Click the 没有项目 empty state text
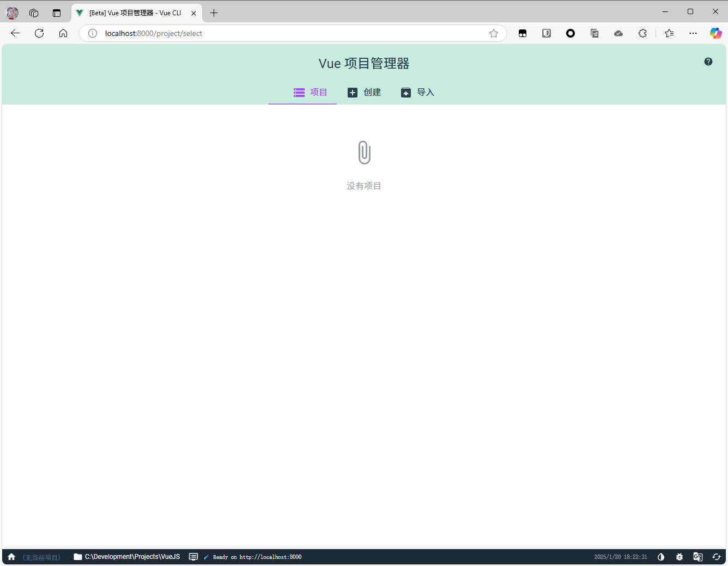728x566 pixels. pyautogui.click(x=364, y=186)
